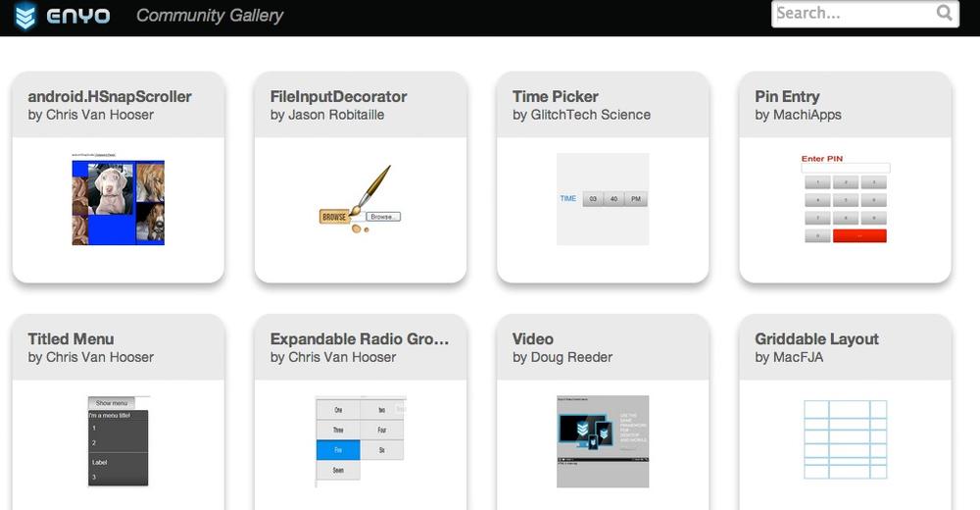Click the FileInputDecorator card title

[338, 96]
